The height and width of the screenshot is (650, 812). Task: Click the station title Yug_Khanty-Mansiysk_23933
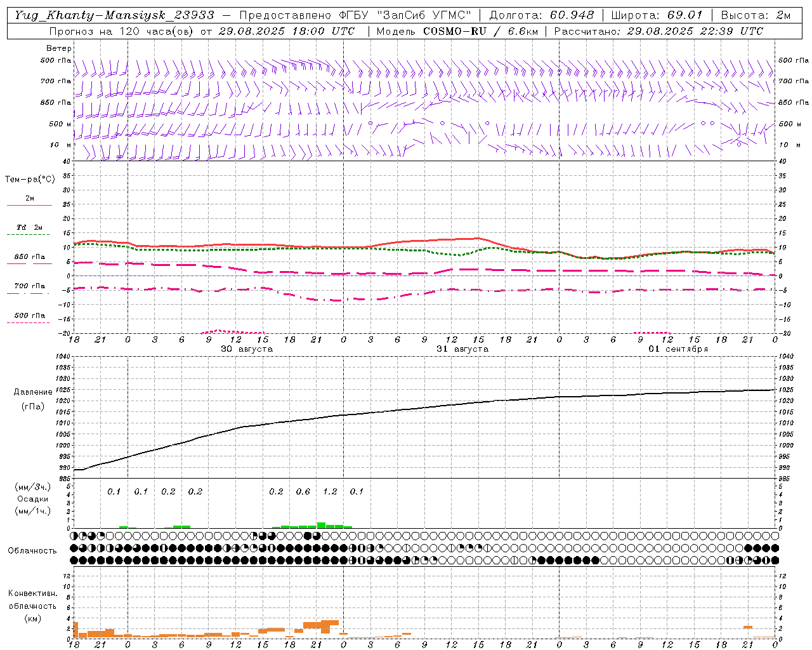[114, 15]
